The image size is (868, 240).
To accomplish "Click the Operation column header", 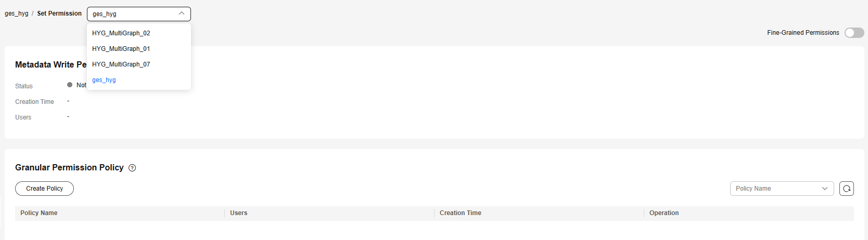I will [664, 213].
